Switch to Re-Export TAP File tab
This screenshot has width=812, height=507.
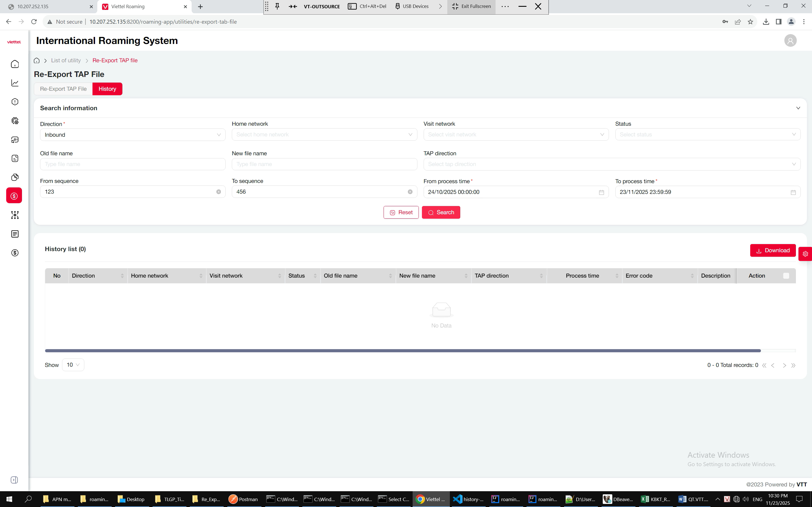point(63,89)
